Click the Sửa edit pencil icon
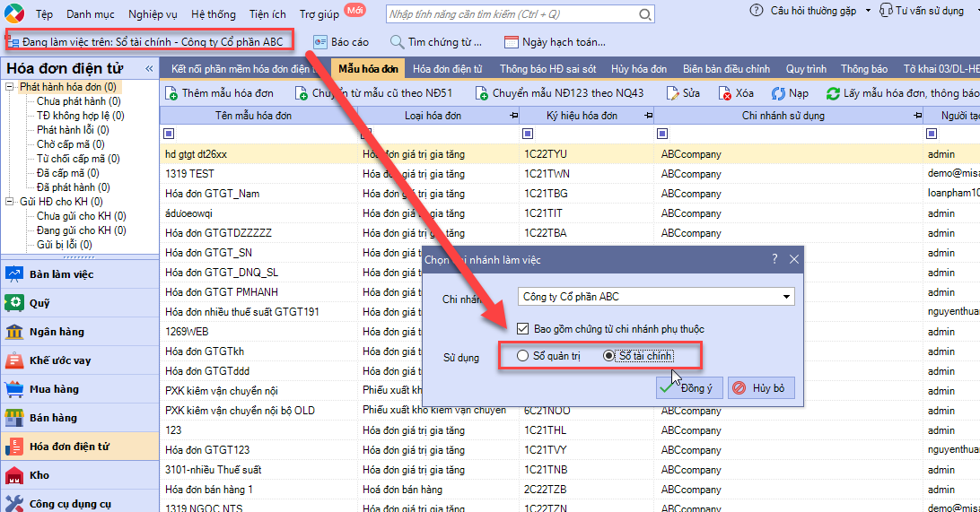980x512 pixels. click(x=672, y=93)
